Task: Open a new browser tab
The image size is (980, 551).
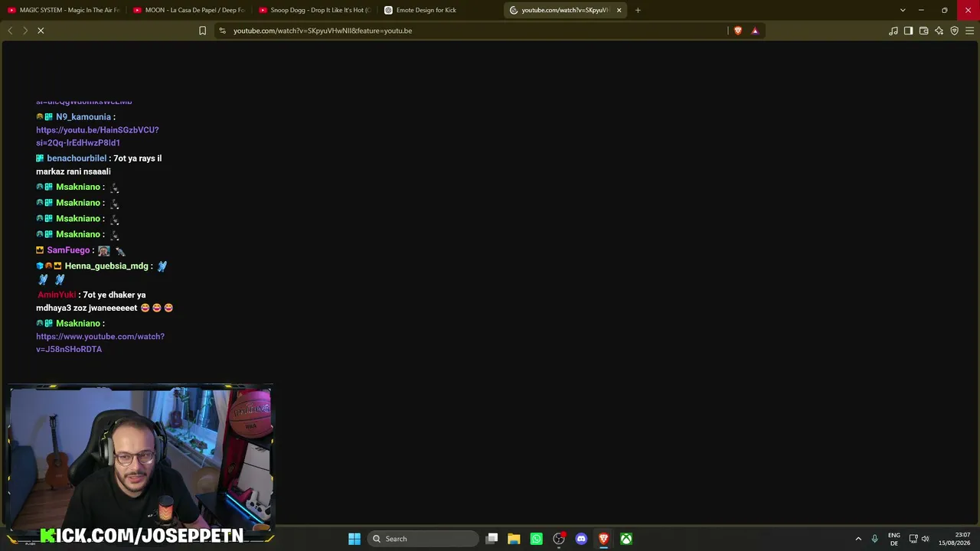Action: [638, 10]
